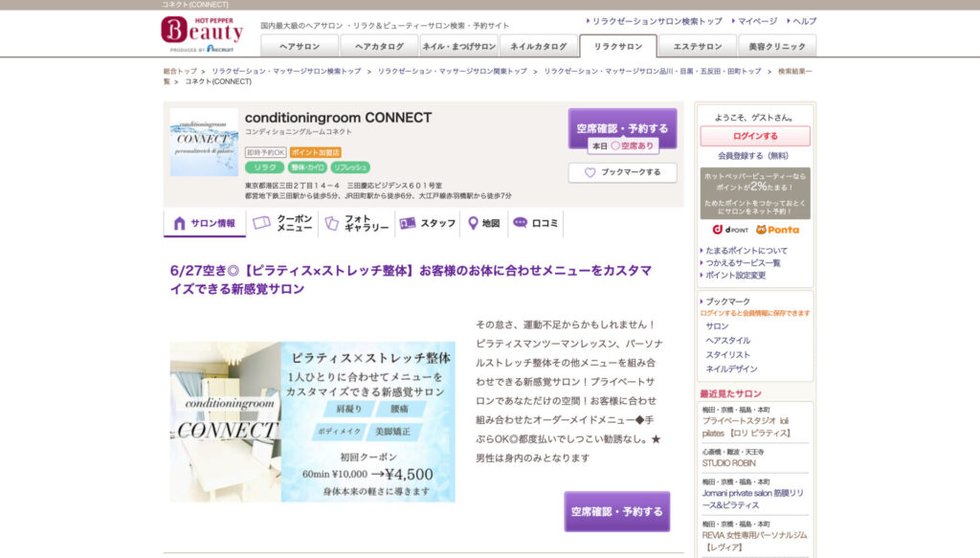980x558 pixels.
Task: Open bookmarked ネイルデザイン link
Action: pyautogui.click(x=731, y=369)
